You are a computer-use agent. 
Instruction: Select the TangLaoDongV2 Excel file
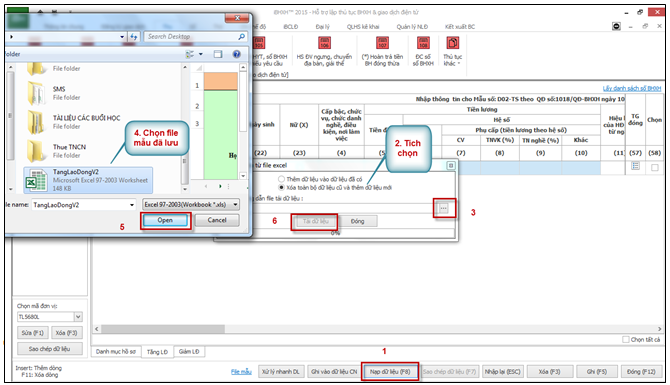(x=88, y=180)
